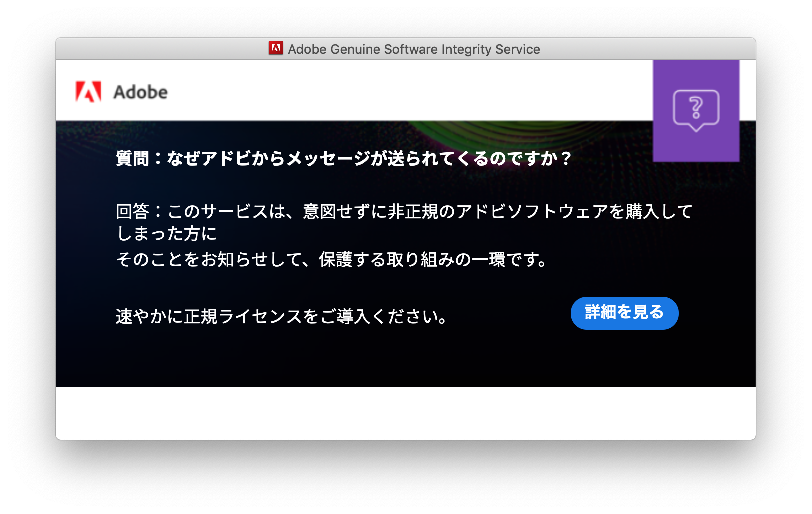Click the Adobe icon in the title bar

[x=276, y=48]
